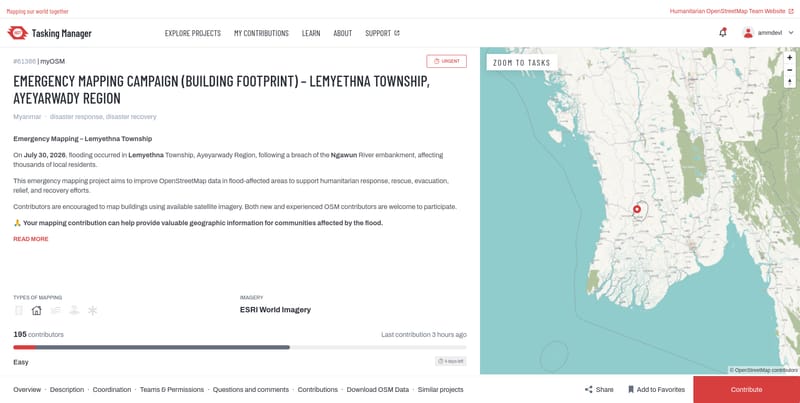This screenshot has height=403, width=800.
Task: Jump to Coordination section
Action: (x=112, y=389)
